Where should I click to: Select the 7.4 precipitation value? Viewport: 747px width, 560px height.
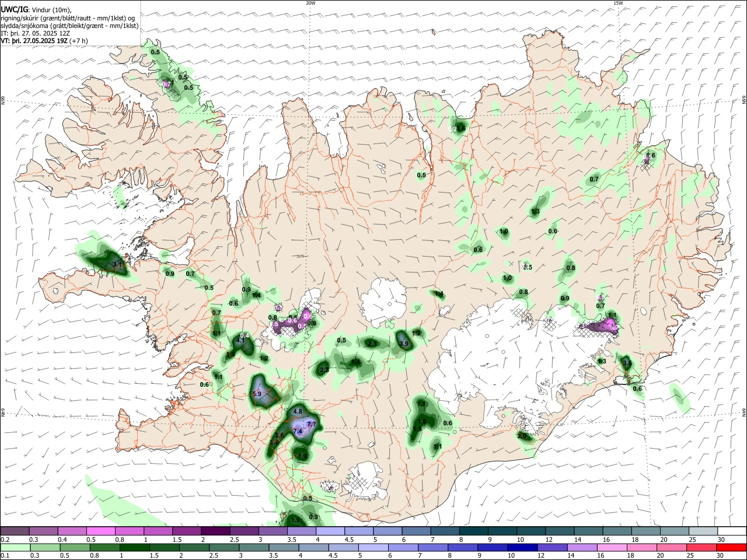click(298, 432)
